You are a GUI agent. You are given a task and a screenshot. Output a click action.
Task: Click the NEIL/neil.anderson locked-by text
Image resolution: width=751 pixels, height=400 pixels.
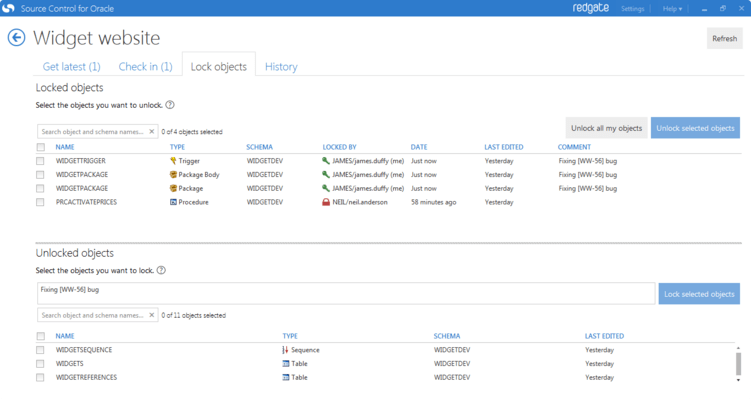point(360,202)
